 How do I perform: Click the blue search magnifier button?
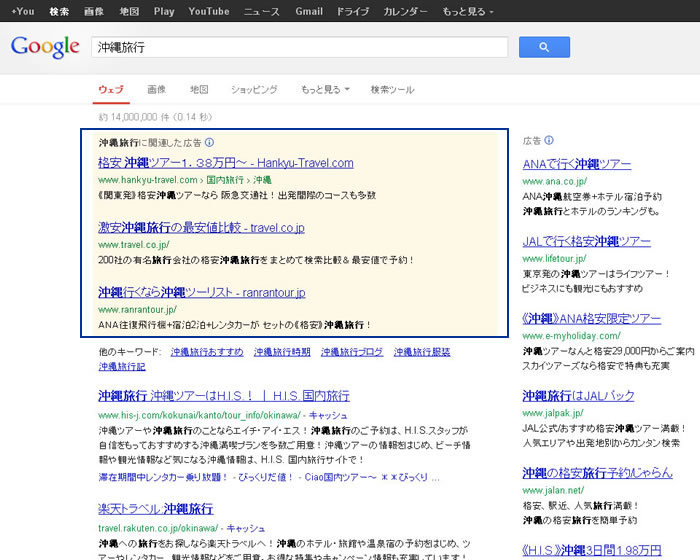(x=544, y=47)
